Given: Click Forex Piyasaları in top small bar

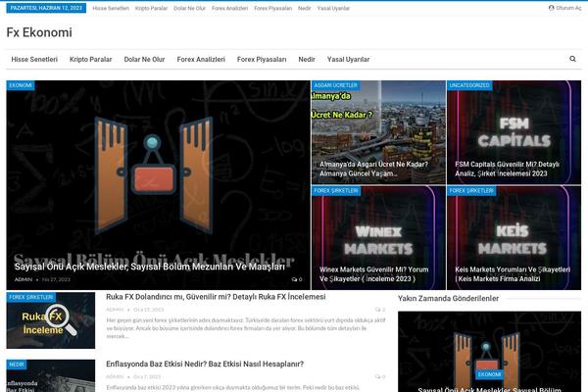Looking at the screenshot, I should pyautogui.click(x=272, y=8).
